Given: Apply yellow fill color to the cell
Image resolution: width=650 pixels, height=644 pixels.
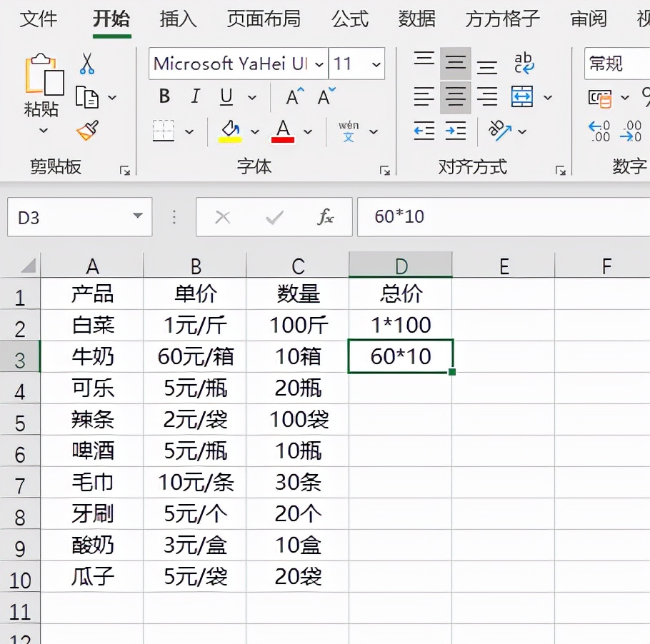Looking at the screenshot, I should pyautogui.click(x=231, y=131).
